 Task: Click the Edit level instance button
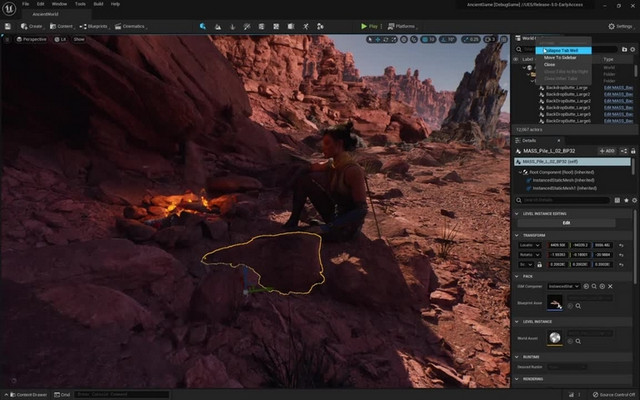566,223
